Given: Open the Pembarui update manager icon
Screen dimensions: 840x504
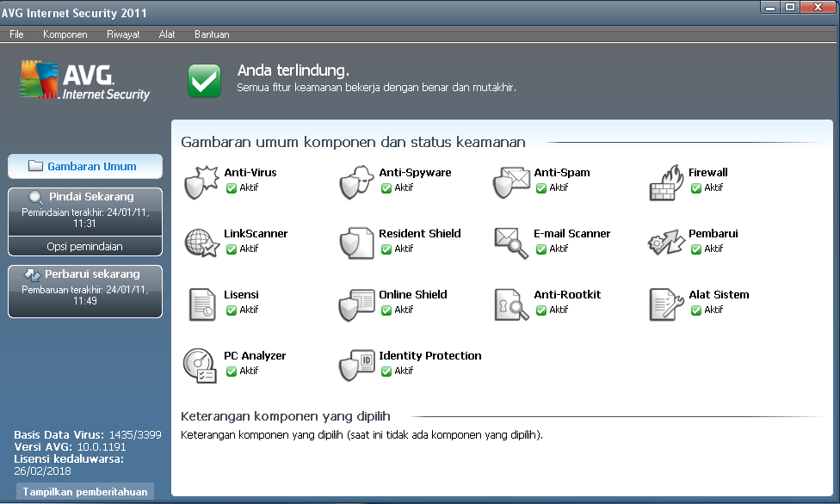Looking at the screenshot, I should (x=666, y=243).
